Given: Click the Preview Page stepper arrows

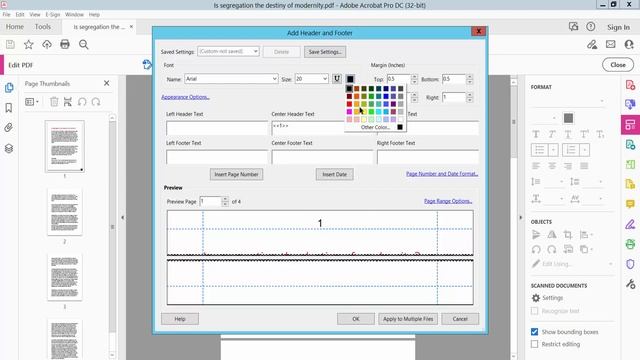Looking at the screenshot, I should tap(225, 201).
